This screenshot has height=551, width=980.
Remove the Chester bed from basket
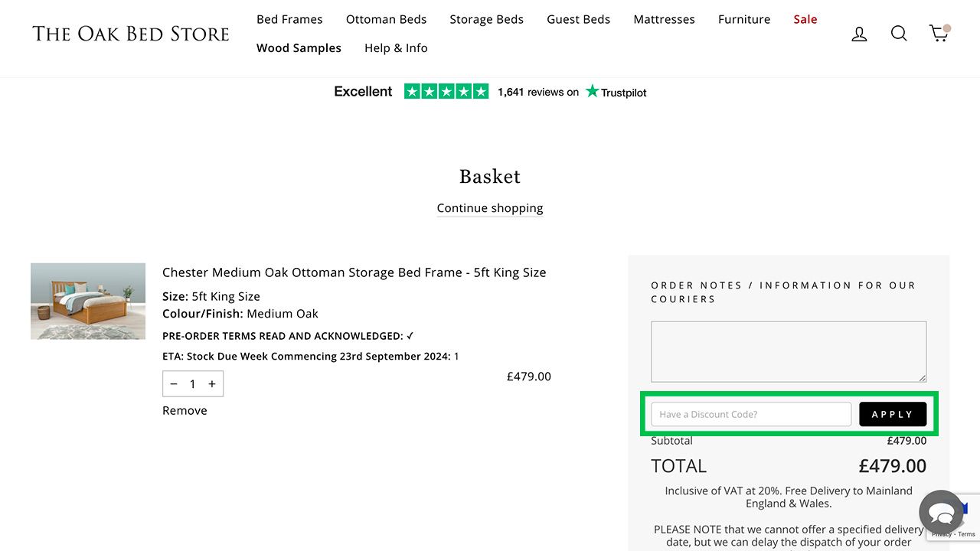(185, 410)
